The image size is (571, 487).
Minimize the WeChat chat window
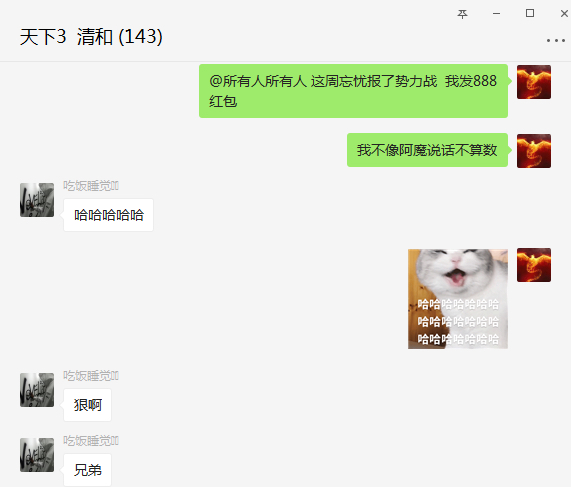click(496, 14)
